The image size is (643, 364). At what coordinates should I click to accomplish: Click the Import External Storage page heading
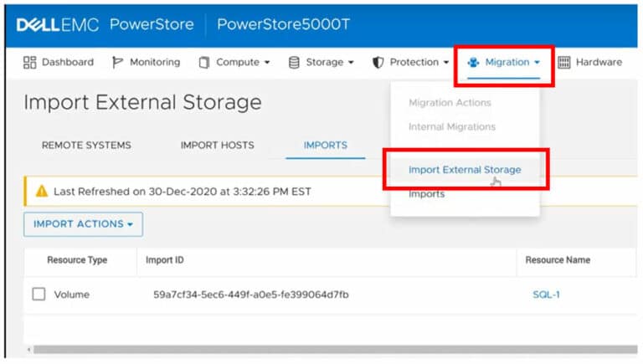(x=142, y=102)
